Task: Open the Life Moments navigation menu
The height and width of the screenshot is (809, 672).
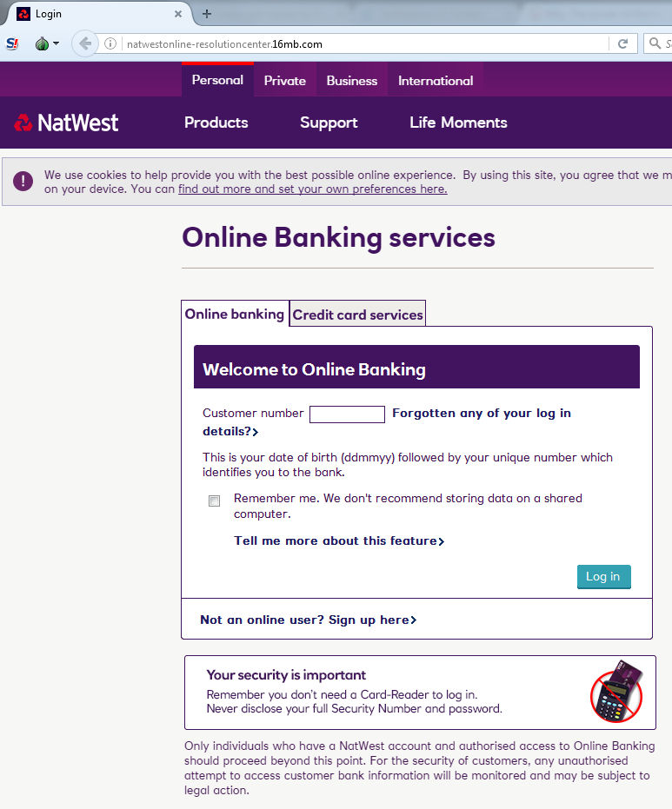Action: coord(458,123)
